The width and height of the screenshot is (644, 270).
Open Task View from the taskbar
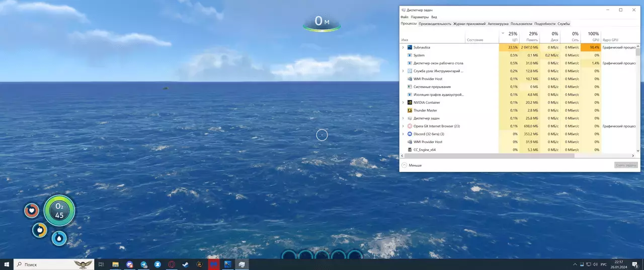(101, 264)
